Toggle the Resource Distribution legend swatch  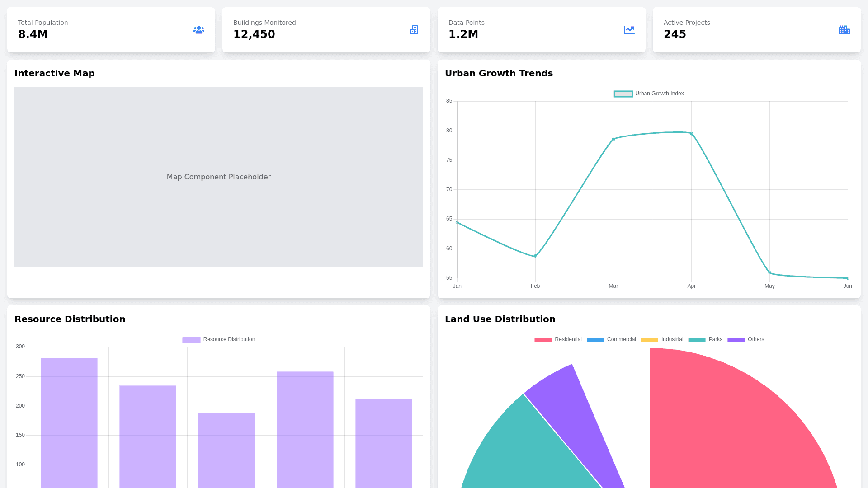[x=191, y=340]
